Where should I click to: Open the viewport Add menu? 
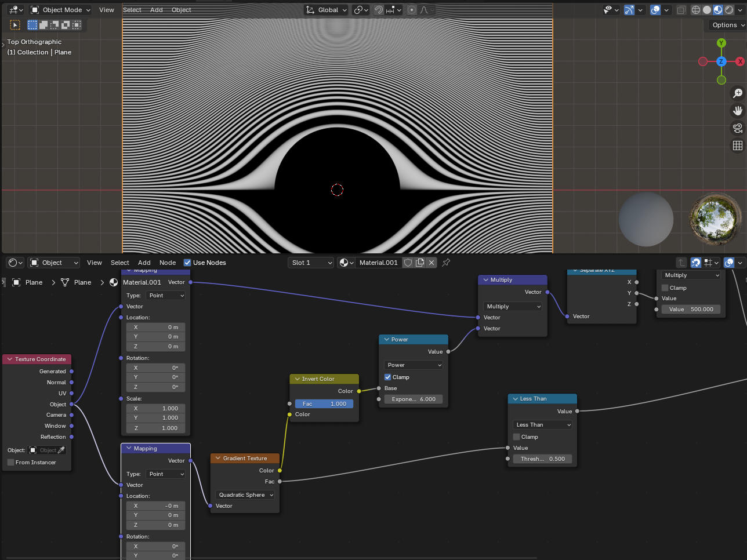tap(157, 10)
